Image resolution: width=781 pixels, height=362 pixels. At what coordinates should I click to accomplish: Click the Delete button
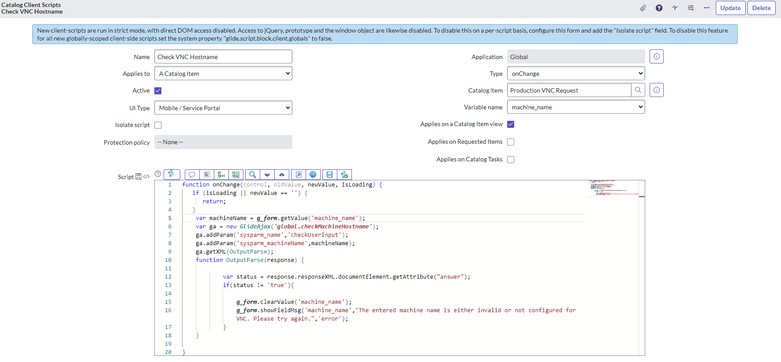pos(761,8)
